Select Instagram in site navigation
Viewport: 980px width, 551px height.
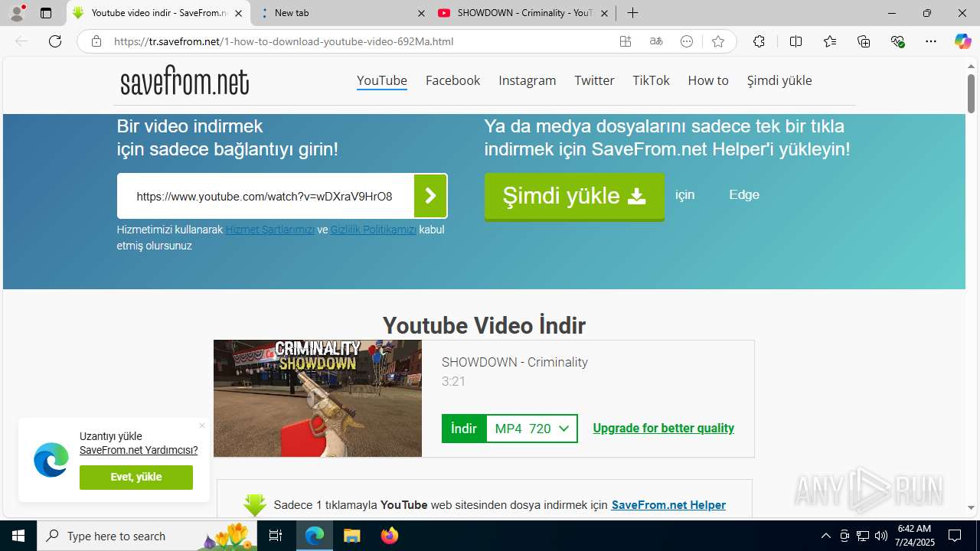tap(528, 80)
